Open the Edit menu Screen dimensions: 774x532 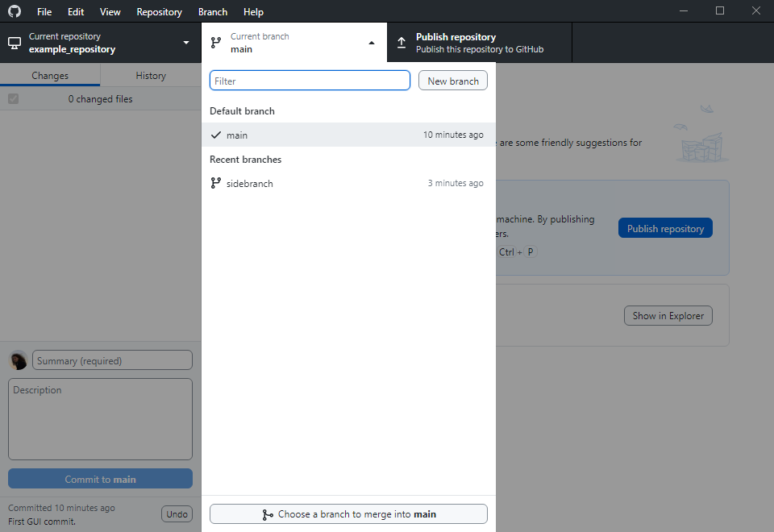[x=76, y=12]
